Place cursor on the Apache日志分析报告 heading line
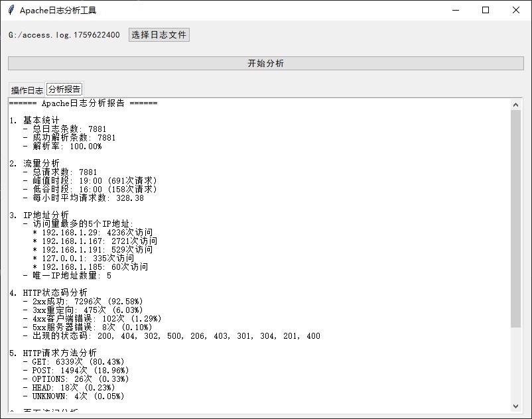 click(83, 103)
